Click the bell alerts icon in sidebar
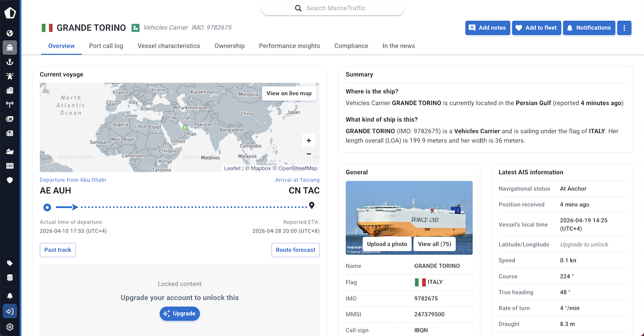This screenshot has height=336, width=644. [x=10, y=296]
